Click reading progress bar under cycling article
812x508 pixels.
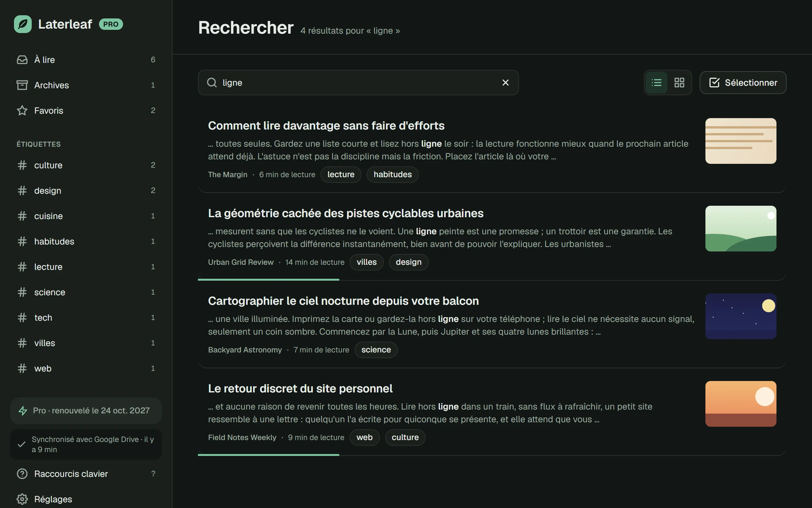(x=268, y=279)
